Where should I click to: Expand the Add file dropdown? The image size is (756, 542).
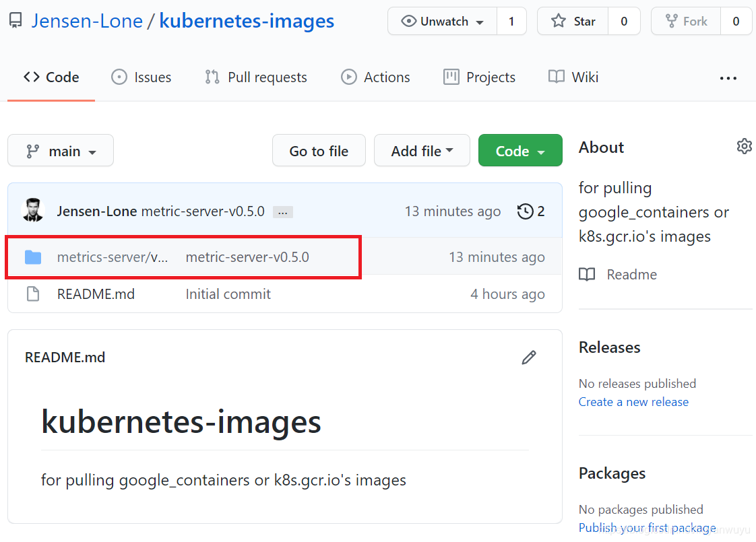pos(422,151)
